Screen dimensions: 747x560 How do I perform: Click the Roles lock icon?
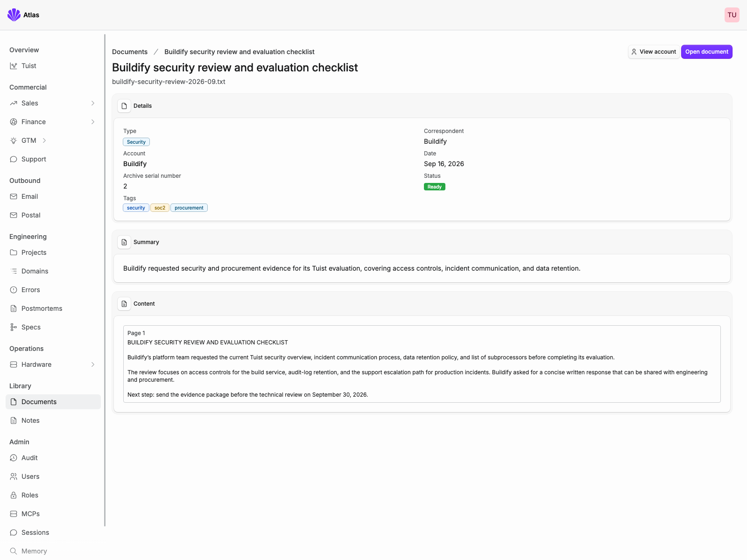pos(14,495)
